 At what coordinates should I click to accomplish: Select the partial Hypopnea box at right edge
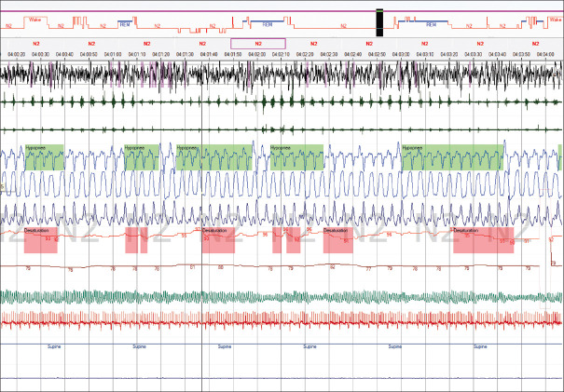pyautogui.click(x=559, y=157)
